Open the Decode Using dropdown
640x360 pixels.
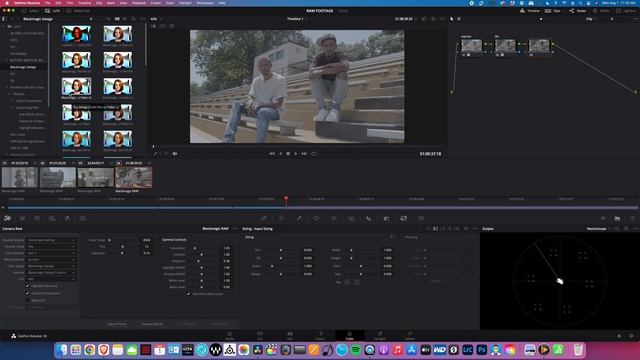pyautogui.click(x=51, y=247)
